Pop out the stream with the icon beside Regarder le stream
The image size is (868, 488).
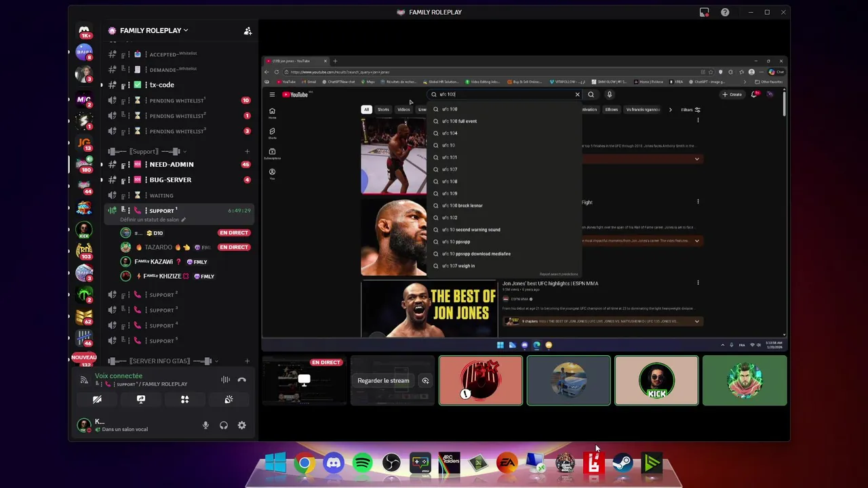click(425, 380)
